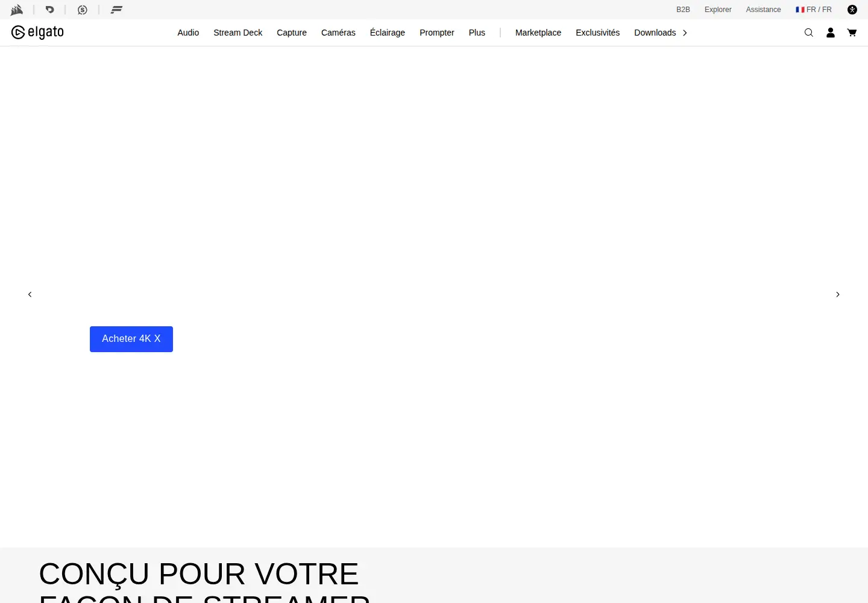Open the Stream Deck menu
Viewport: 868px width, 603px height.
pyautogui.click(x=238, y=33)
